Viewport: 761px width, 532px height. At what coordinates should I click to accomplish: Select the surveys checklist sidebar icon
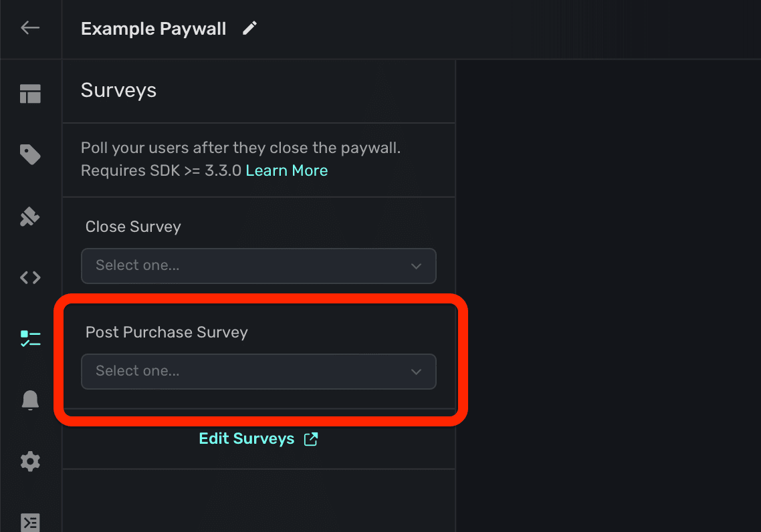[30, 338]
